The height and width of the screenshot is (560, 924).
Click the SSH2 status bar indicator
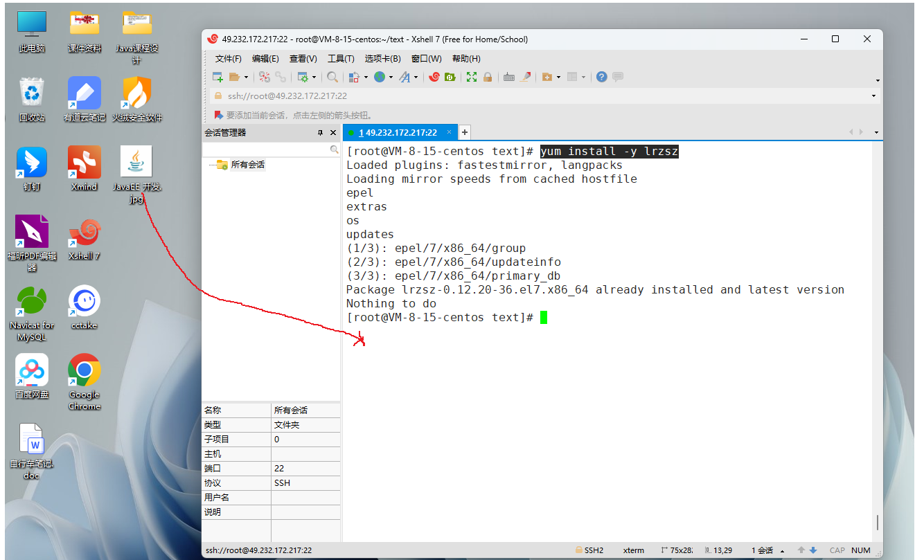coord(589,550)
